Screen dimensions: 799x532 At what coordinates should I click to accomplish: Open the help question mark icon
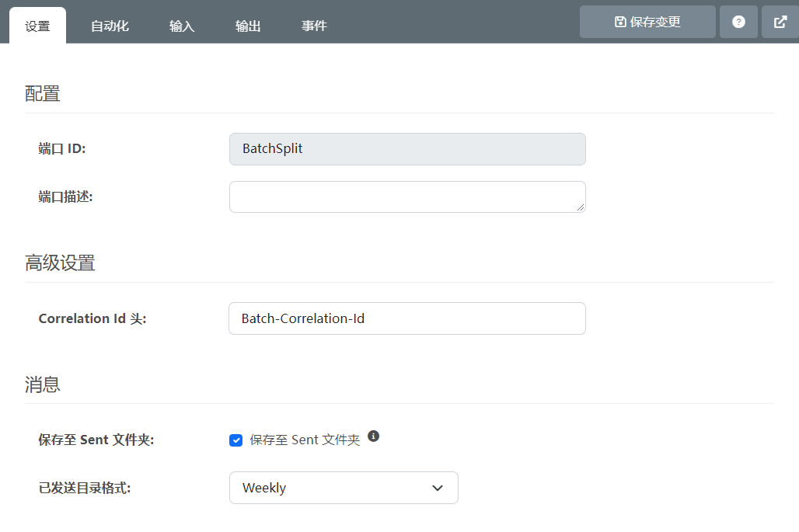coord(738,22)
